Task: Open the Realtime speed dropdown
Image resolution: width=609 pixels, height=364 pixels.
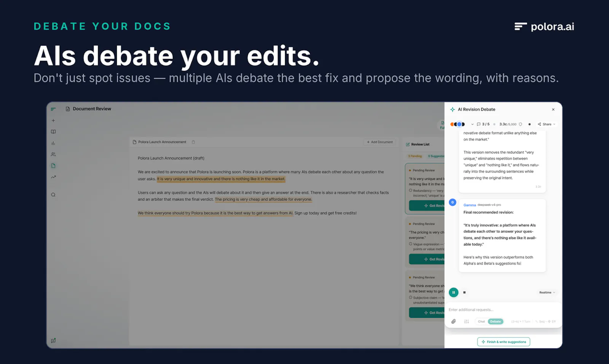Action: [x=547, y=292]
